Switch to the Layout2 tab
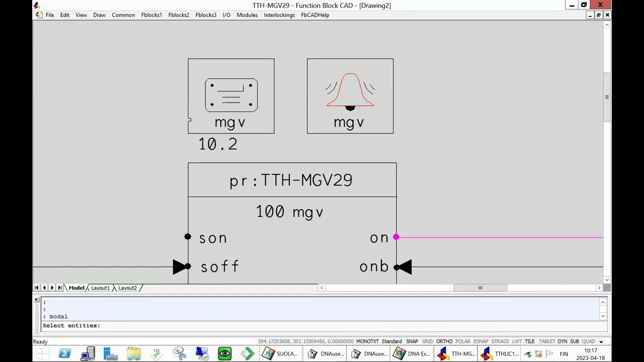The width and height of the screenshot is (644, 362). [127, 288]
